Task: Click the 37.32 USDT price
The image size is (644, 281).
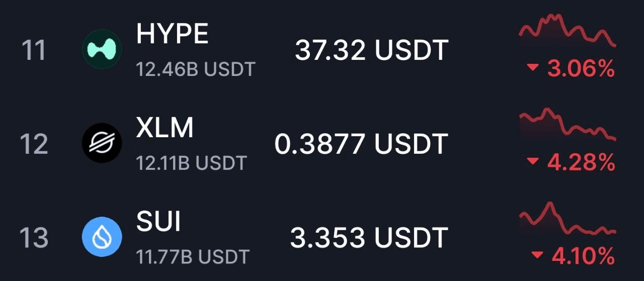Action: point(371,50)
